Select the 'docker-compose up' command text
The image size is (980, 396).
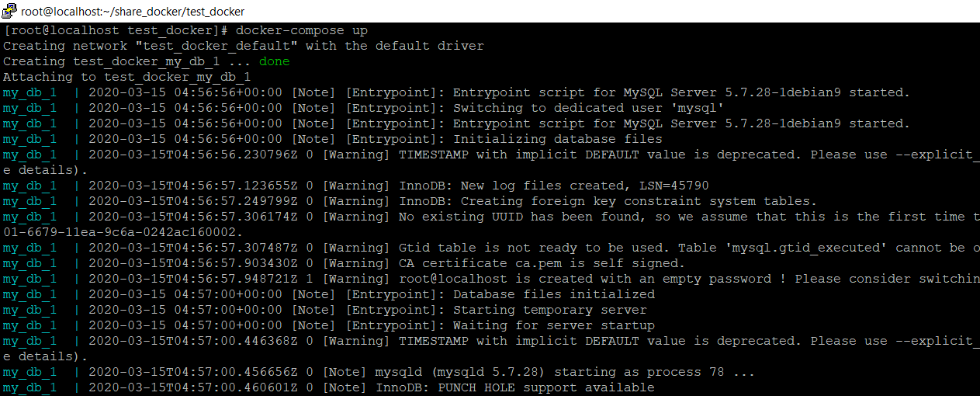click(302, 30)
